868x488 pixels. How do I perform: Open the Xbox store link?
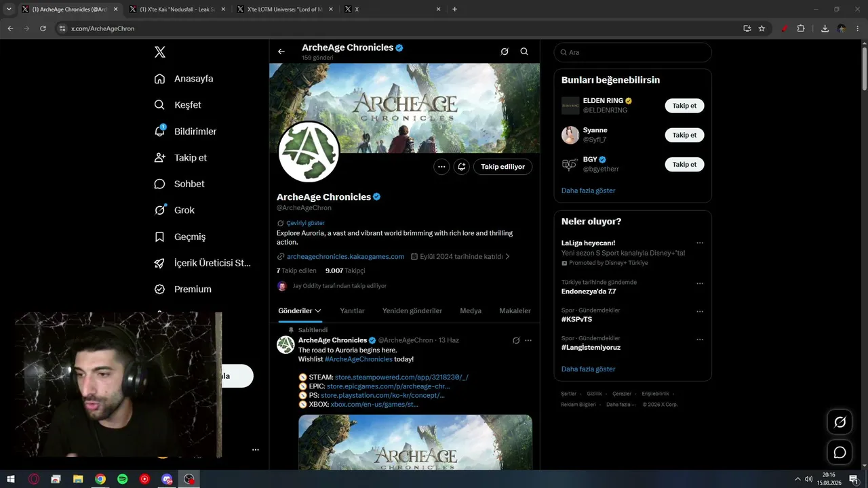(x=374, y=405)
